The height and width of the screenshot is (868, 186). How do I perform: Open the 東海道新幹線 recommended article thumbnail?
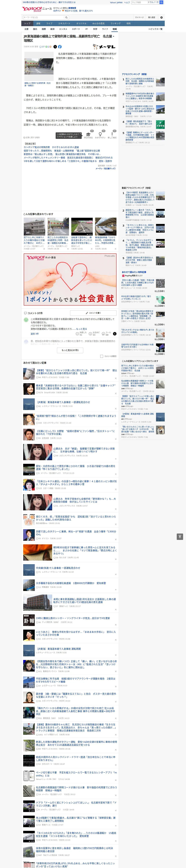pos(106,226)
